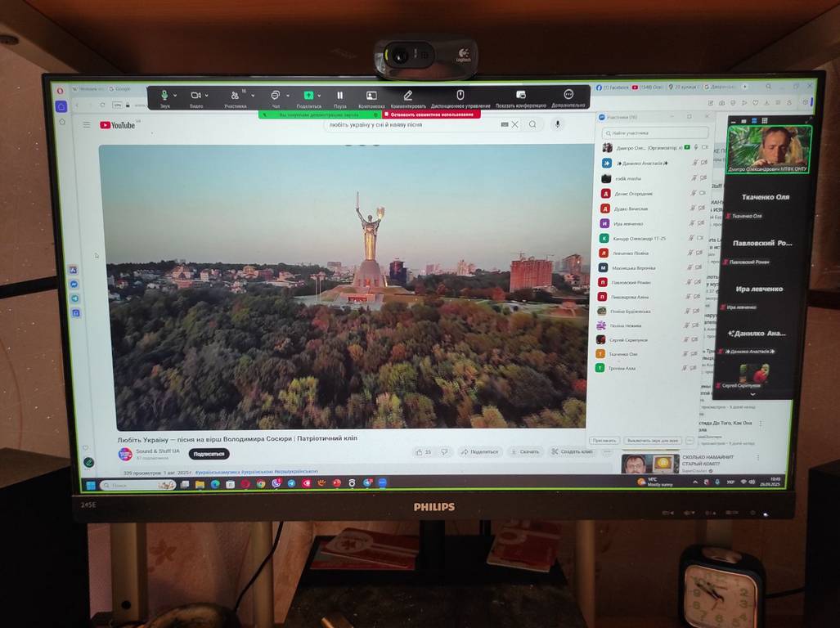Open the Участники participants panel icon

[235, 95]
